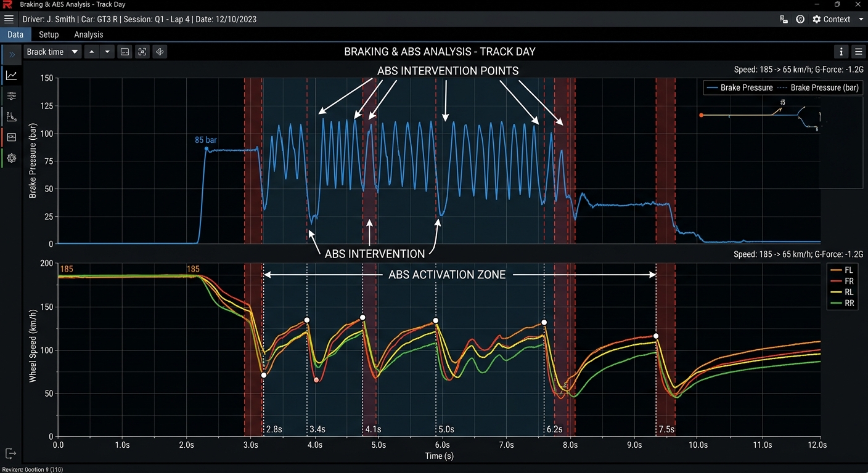Select the 2.8s marker label
This screenshot has width=868, height=473.
(274, 429)
